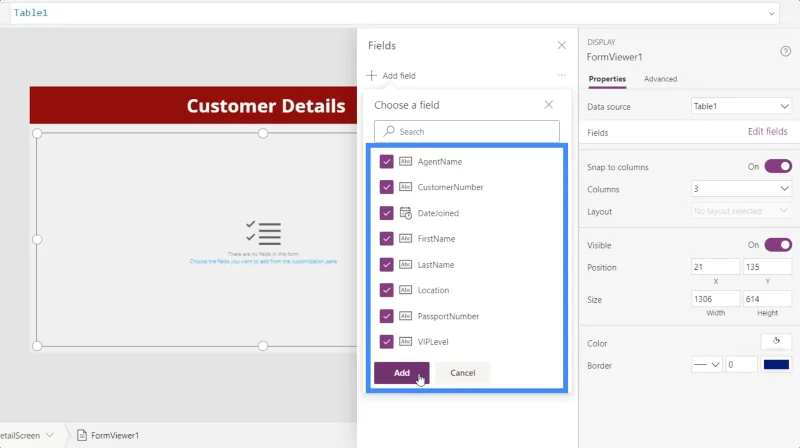Viewport: 800px width, 448px height.
Task: Click the Search field in Choose a field
Action: point(467,131)
